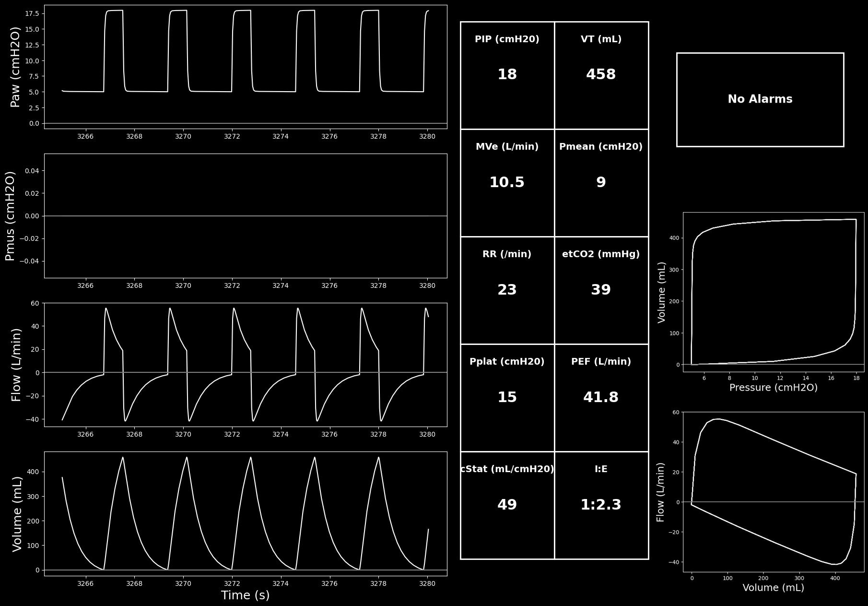Image resolution: width=868 pixels, height=606 pixels.
Task: Click the 3280 tick under the Volume waveform
Action: click(x=427, y=584)
